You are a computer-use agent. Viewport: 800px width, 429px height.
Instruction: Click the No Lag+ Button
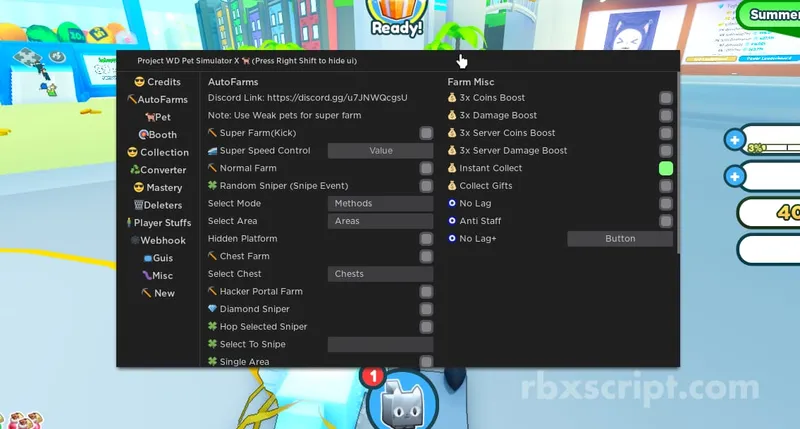(x=620, y=239)
